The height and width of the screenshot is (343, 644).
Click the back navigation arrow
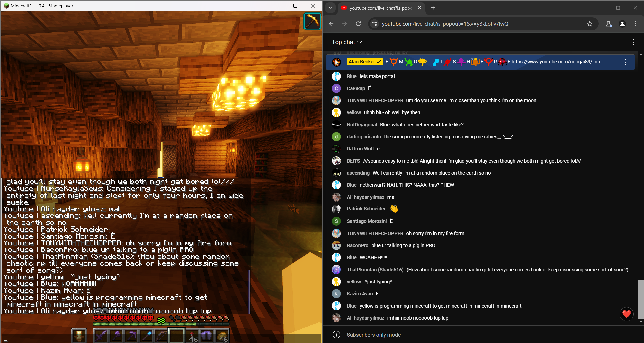point(331,24)
